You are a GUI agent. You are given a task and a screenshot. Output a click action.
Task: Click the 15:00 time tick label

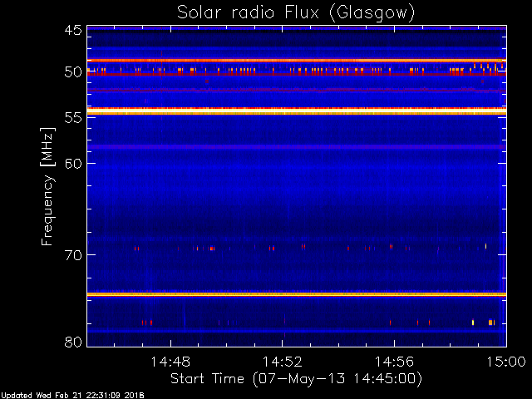point(506,362)
